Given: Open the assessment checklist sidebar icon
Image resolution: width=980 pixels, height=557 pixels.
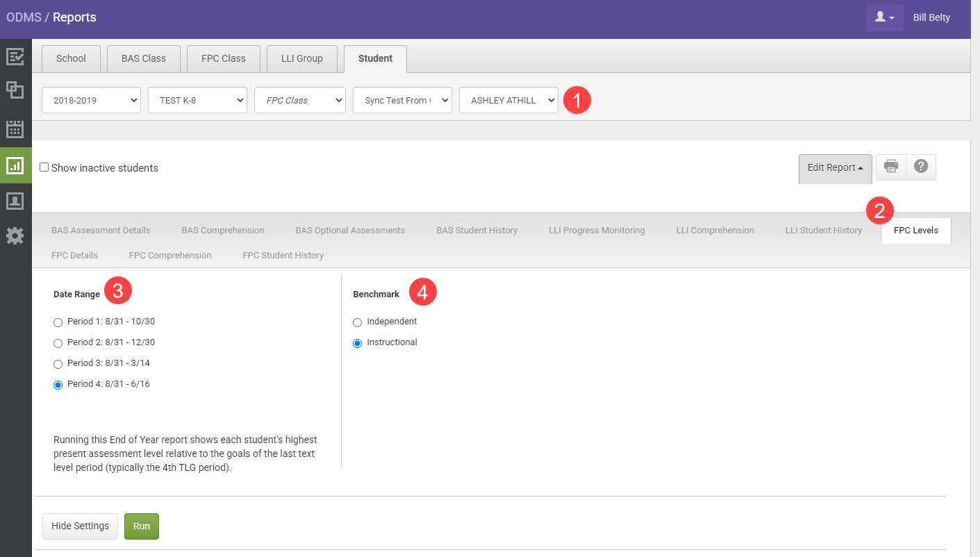Looking at the screenshot, I should (x=15, y=56).
